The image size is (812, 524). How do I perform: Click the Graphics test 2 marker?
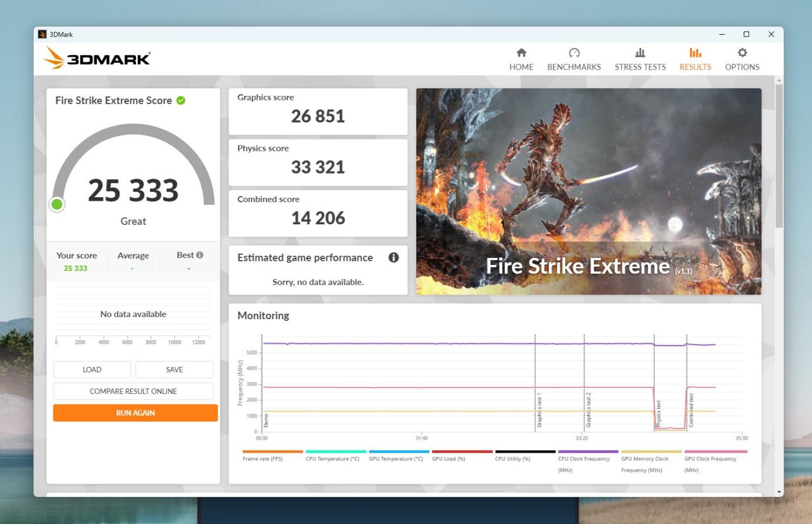click(x=588, y=409)
